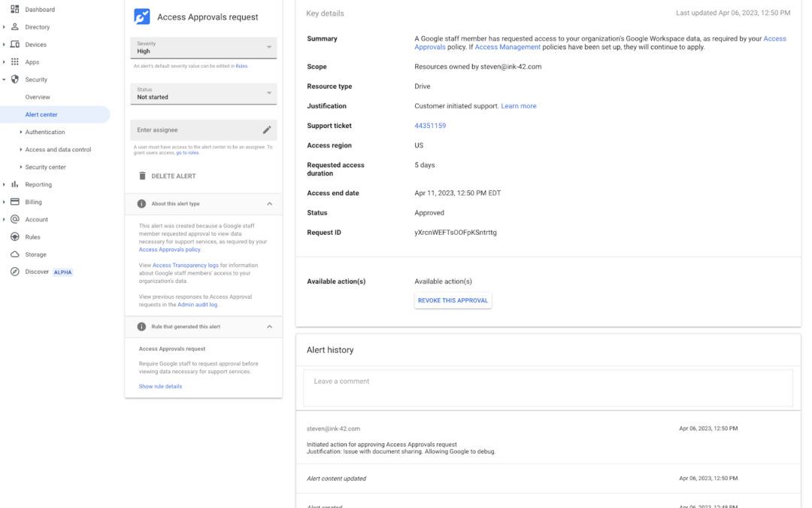Open support ticket 44351159 link

pyautogui.click(x=430, y=126)
